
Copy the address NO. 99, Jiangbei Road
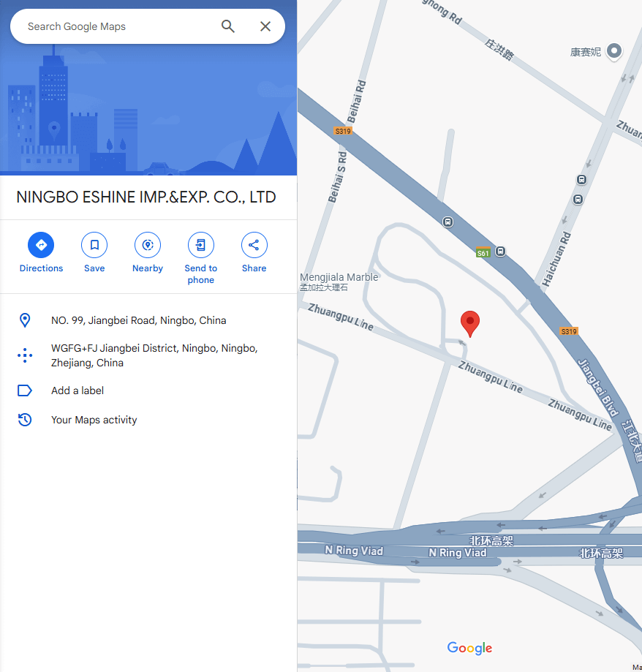point(138,320)
